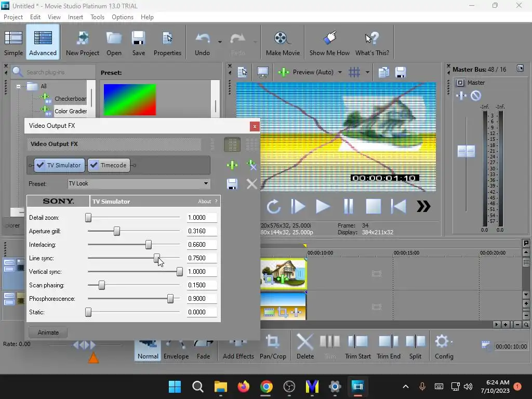The width and height of the screenshot is (532, 399).
Task: Open Chrome from the taskbar
Action: (x=267, y=387)
